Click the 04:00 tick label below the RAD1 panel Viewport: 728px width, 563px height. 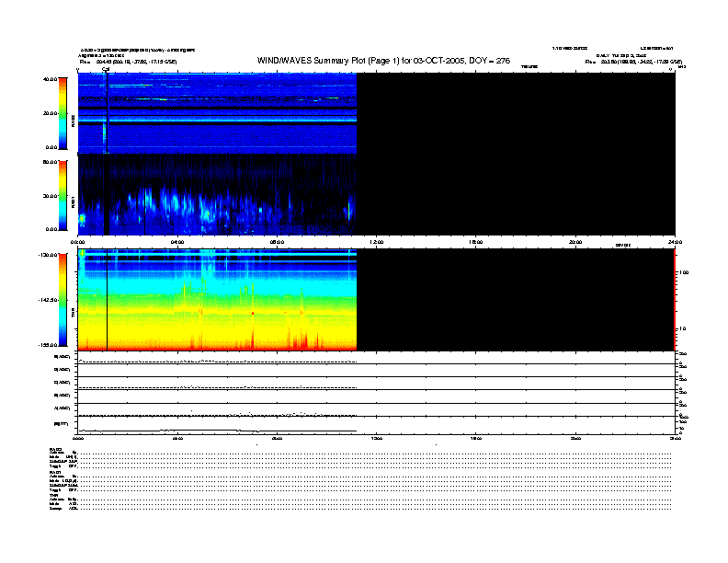tap(177, 242)
